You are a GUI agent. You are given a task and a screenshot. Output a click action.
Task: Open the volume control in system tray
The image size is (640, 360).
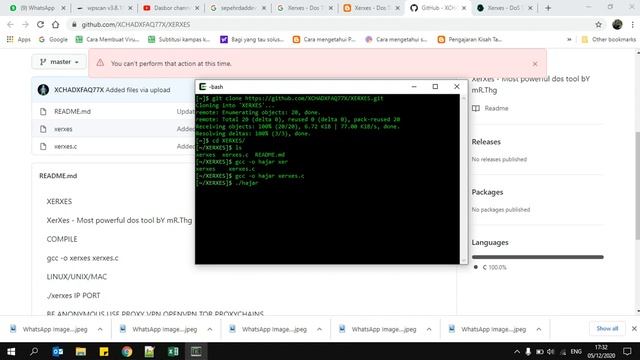pyautogui.click(x=551, y=351)
